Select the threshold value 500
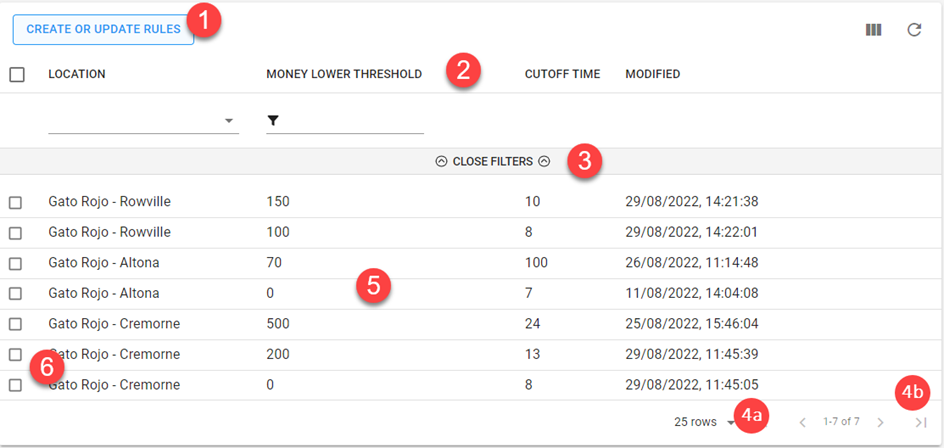Image resolution: width=944 pixels, height=448 pixels. coord(278,324)
